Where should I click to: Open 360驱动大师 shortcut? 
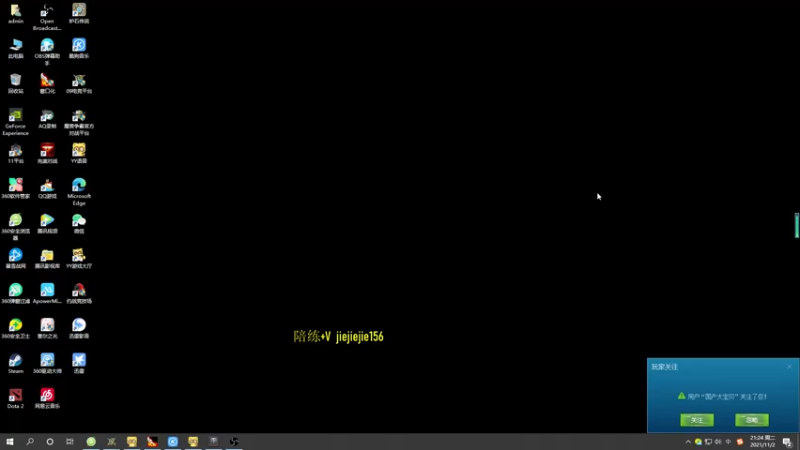[47, 364]
